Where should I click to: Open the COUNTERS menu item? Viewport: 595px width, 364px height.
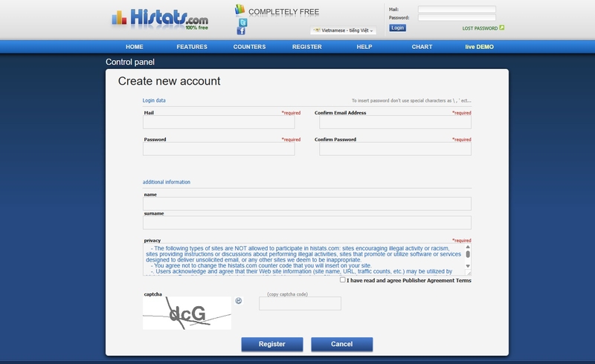pyautogui.click(x=249, y=47)
